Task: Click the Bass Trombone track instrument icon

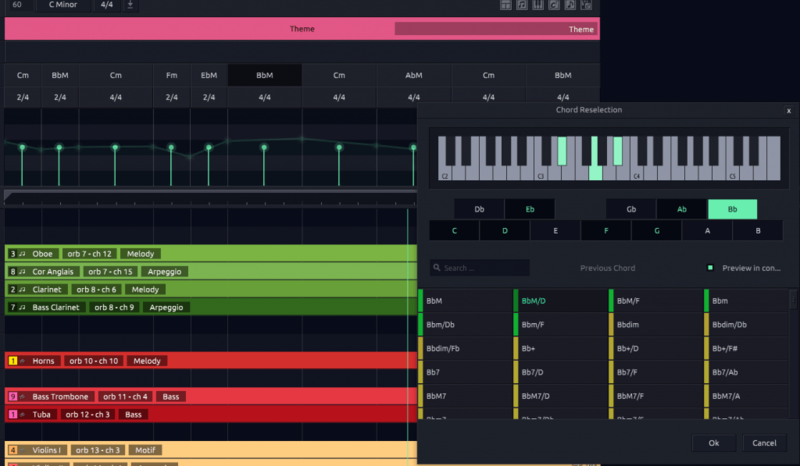Action: click(22, 397)
